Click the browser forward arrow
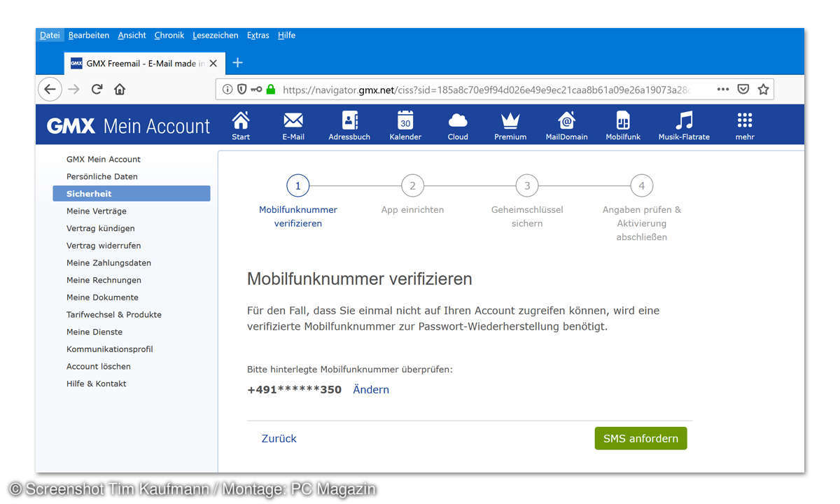840x504 pixels. click(x=73, y=90)
